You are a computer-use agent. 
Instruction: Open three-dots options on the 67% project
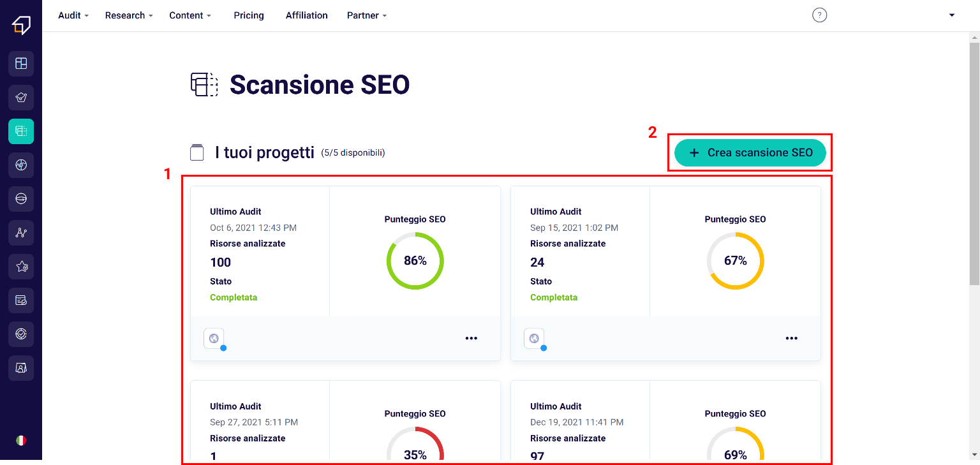tap(791, 339)
